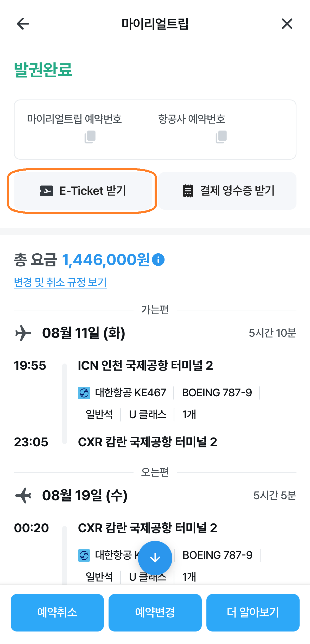The height and width of the screenshot is (644, 310).
Task: Tap the boarding pass icon in E-Ticket button
Action: (x=47, y=191)
